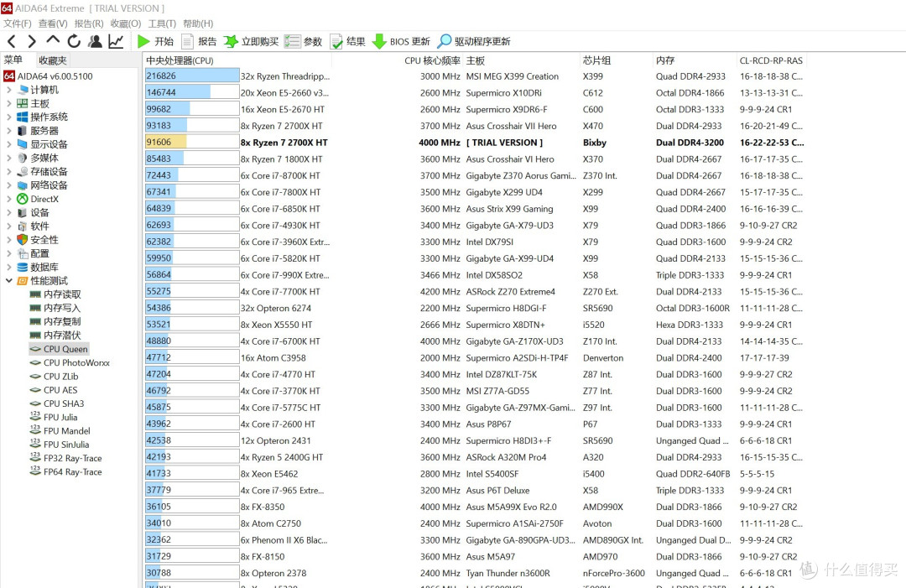This screenshot has height=588, width=906.
Task: Select the 6x Core i7-8700K HT row
Action: point(474,175)
